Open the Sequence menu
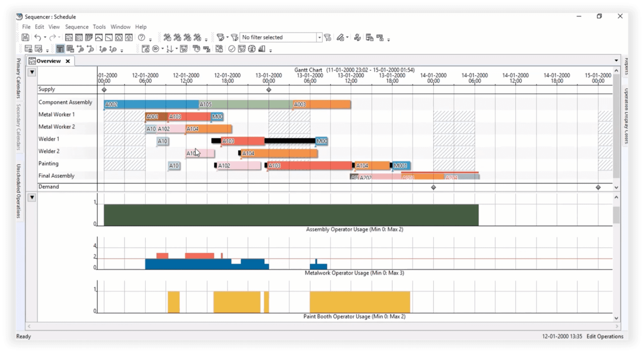This screenshot has width=644, height=353. coord(77,27)
